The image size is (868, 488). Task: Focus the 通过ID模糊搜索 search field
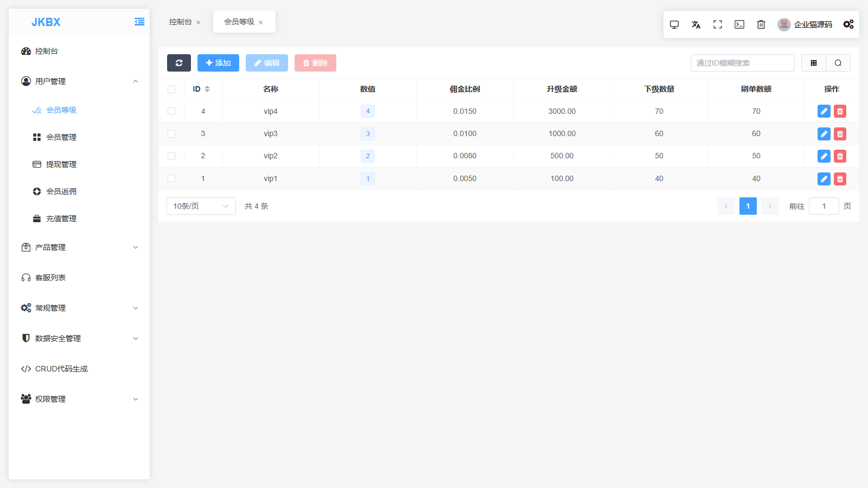tap(742, 63)
